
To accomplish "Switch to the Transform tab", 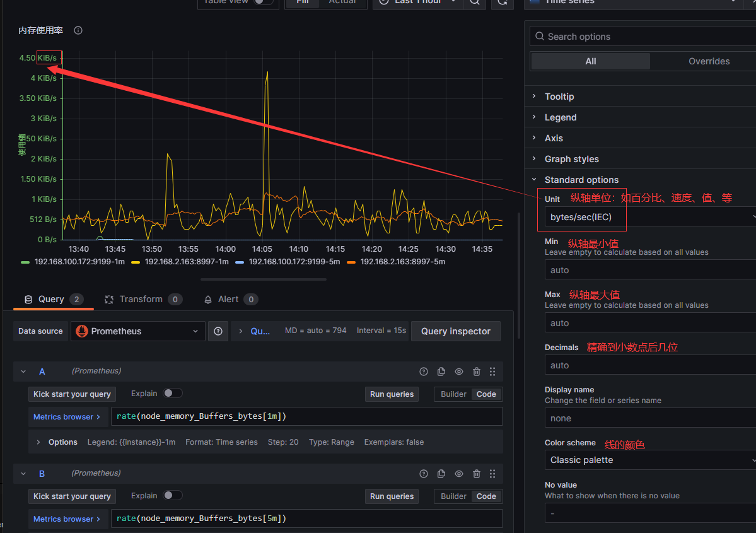I will click(143, 300).
